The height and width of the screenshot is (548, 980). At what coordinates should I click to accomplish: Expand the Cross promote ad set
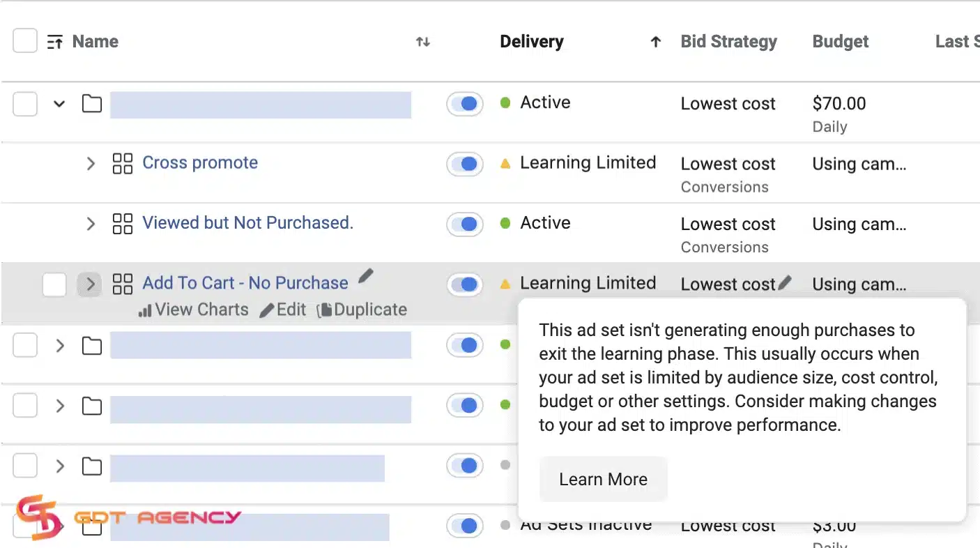point(91,163)
